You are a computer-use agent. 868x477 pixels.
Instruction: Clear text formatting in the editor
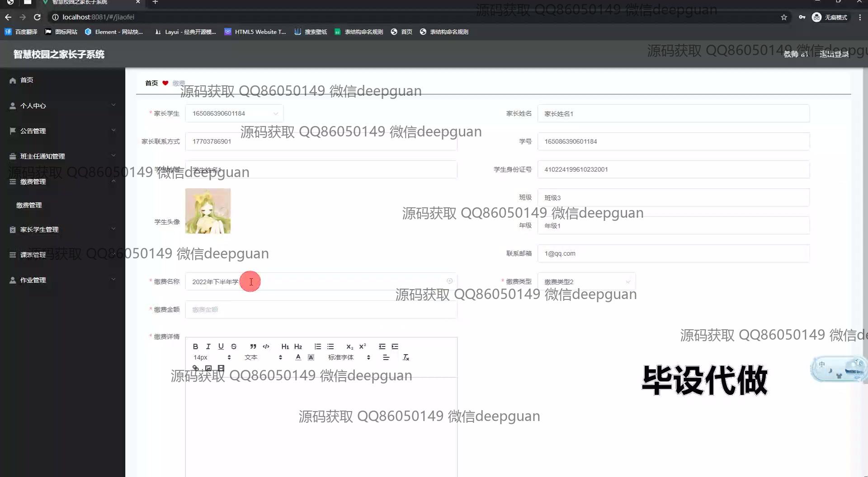(406, 357)
